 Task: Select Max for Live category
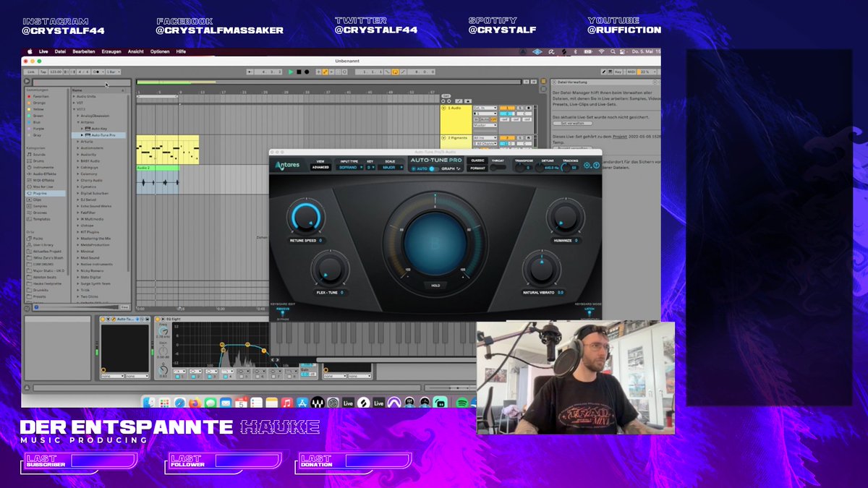[42, 187]
